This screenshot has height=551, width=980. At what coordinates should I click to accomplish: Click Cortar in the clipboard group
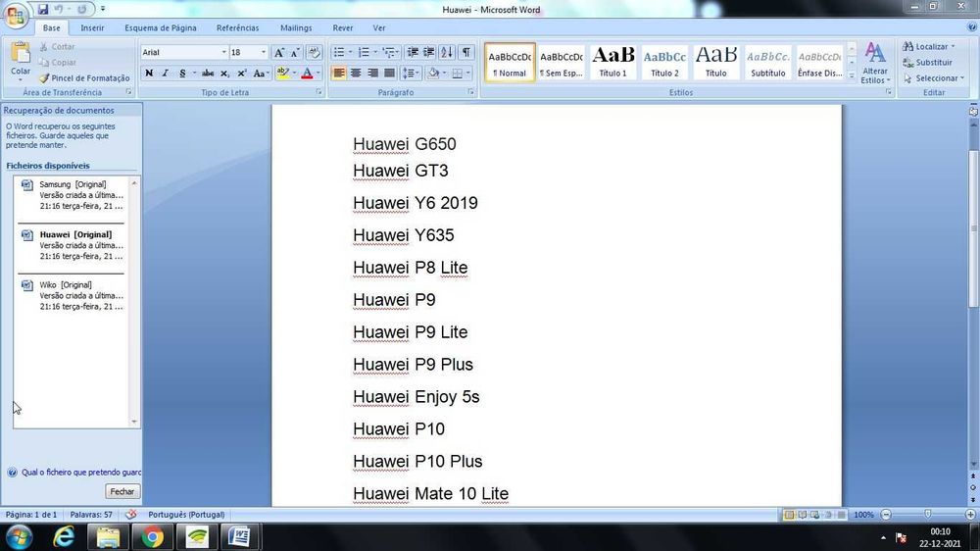(57, 46)
